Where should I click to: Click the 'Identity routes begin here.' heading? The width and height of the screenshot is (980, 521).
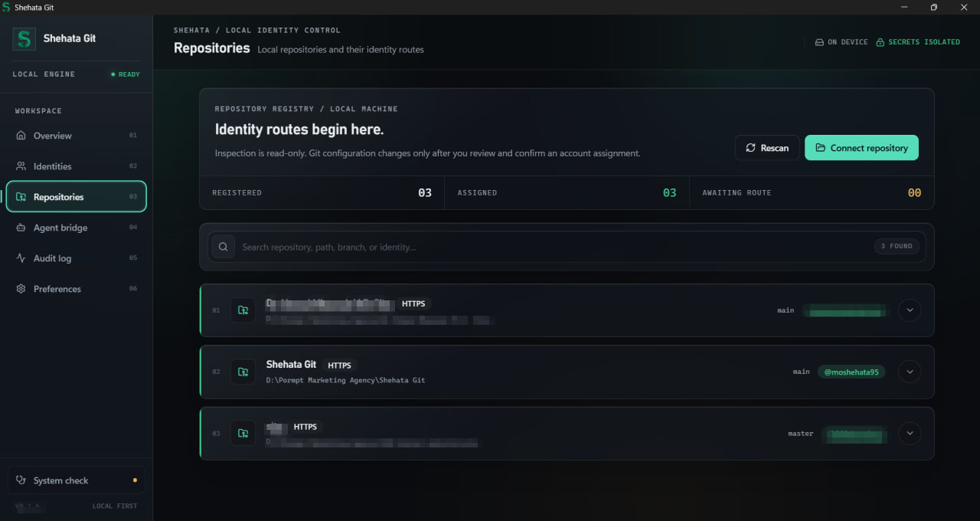(x=299, y=129)
